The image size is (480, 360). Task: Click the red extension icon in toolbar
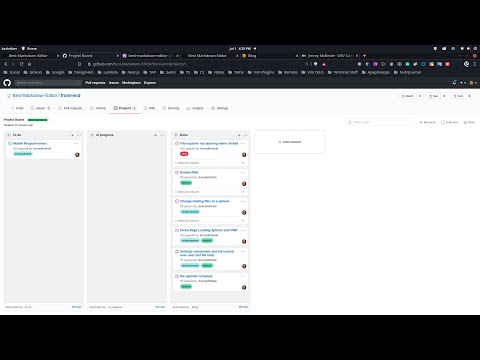click(448, 64)
